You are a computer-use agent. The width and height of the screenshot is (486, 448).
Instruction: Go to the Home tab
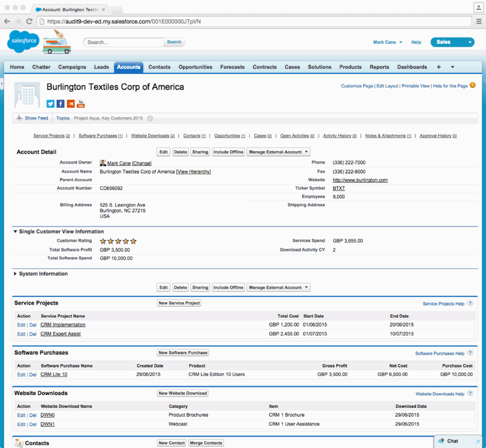(17, 67)
